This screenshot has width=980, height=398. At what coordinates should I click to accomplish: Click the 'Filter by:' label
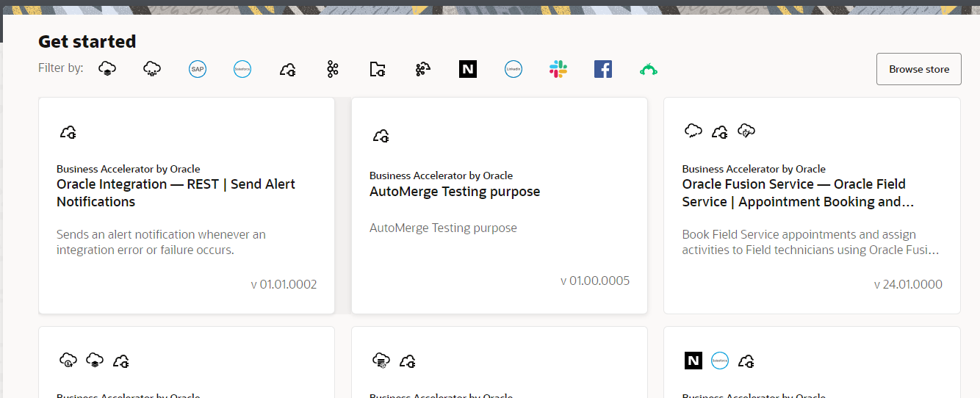tap(61, 68)
